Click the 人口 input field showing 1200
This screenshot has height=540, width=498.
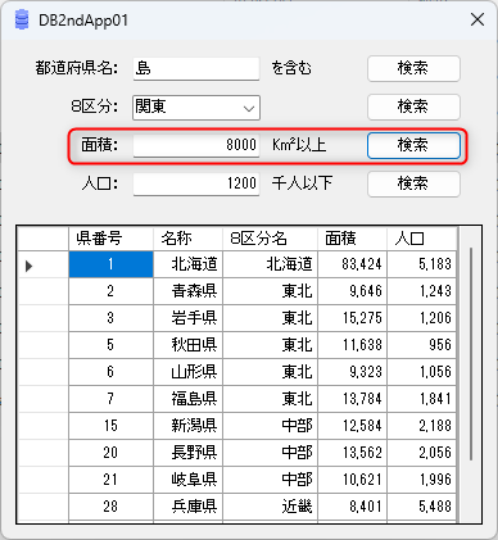click(x=196, y=184)
